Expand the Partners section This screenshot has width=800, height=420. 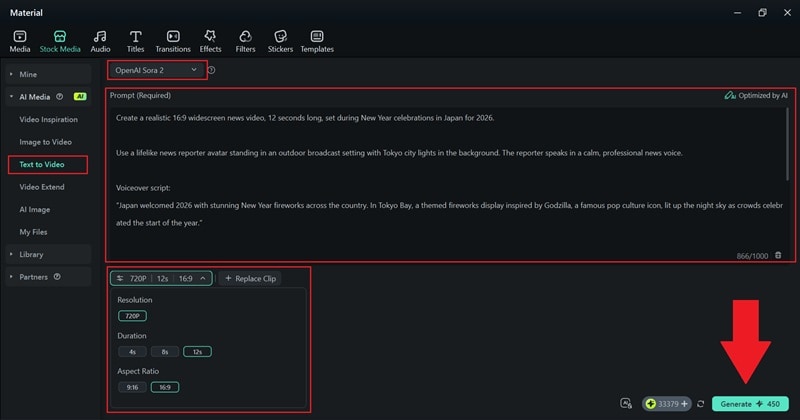point(48,277)
